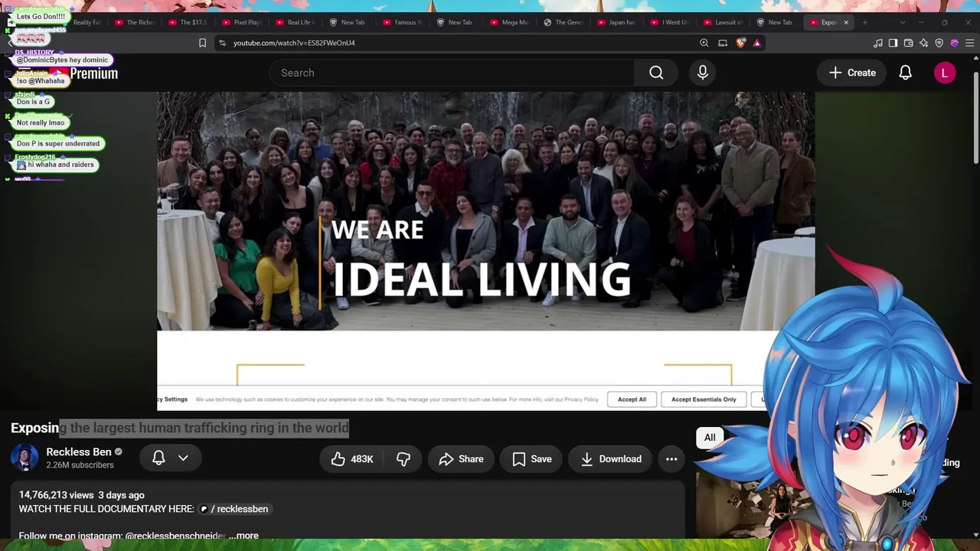Open a new browser tab with plus
Viewport: 980px width, 551px height.
pos(865,22)
